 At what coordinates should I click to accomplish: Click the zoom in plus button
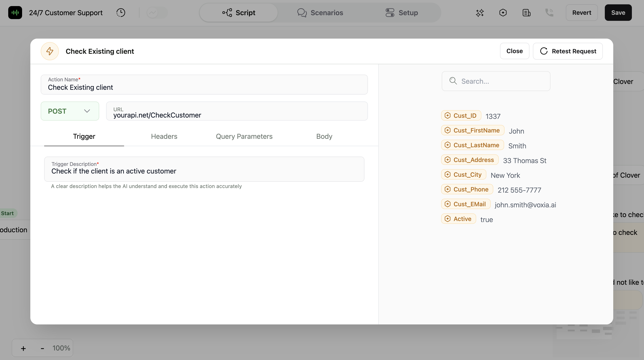click(23, 348)
